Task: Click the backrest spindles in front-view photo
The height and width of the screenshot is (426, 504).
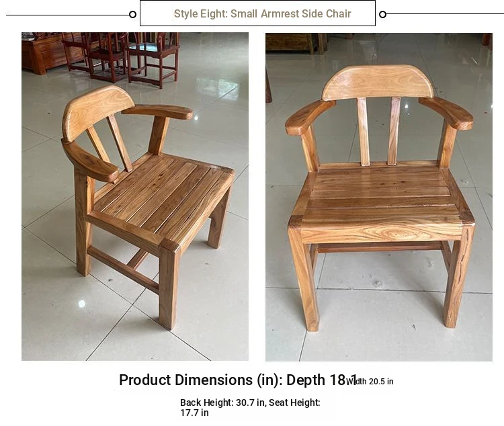Action: pos(378,131)
